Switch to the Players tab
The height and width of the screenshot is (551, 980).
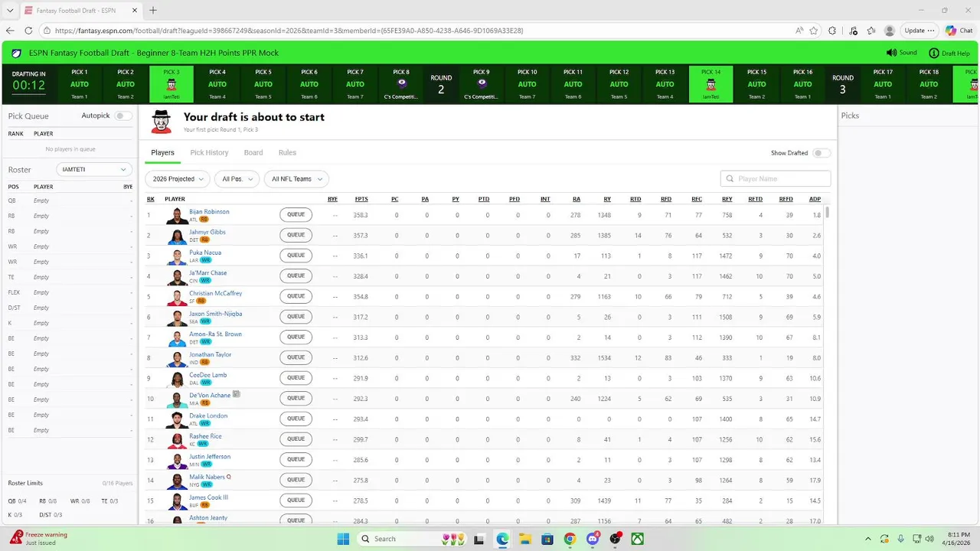click(162, 152)
